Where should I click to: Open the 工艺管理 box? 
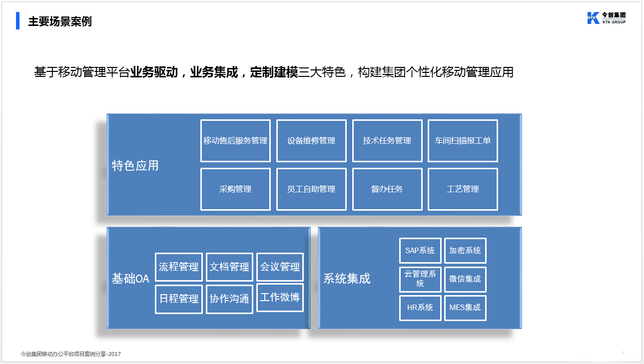tap(463, 189)
